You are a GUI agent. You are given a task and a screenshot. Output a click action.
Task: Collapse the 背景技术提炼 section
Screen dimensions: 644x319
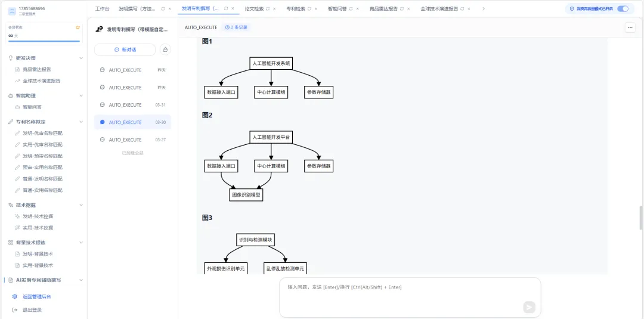(81, 243)
